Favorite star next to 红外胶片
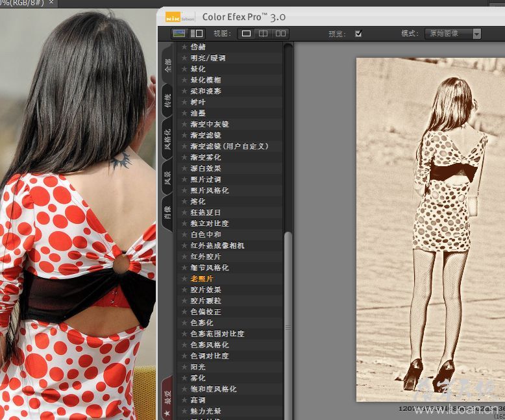Image resolution: width=505 pixels, height=420 pixels. (x=184, y=256)
